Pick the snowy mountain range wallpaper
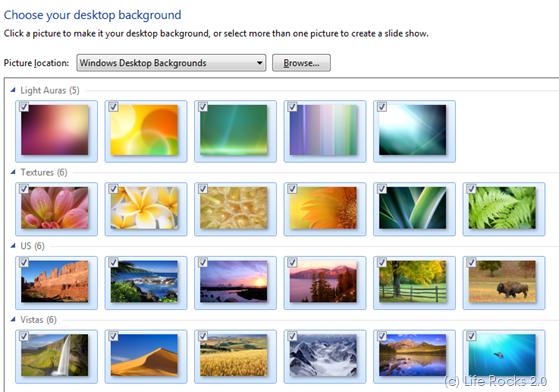 tap(323, 355)
